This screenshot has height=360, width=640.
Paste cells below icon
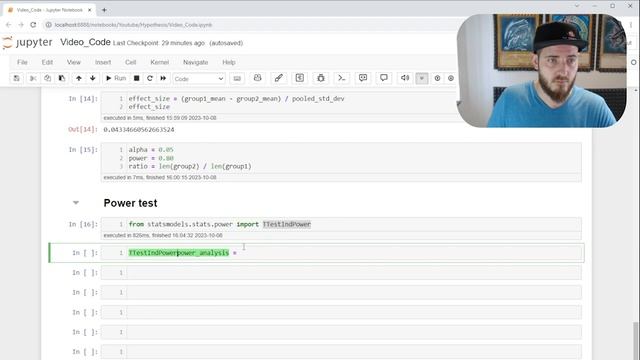62,78
